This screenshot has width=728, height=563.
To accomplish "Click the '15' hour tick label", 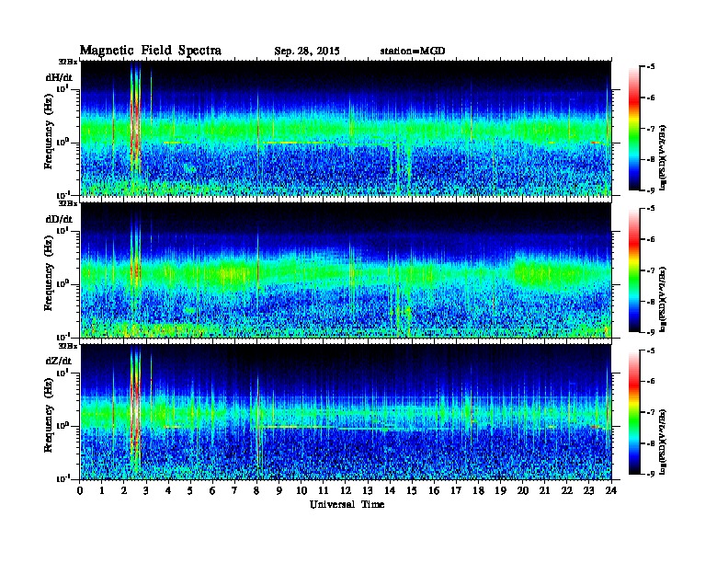I will pos(412,490).
